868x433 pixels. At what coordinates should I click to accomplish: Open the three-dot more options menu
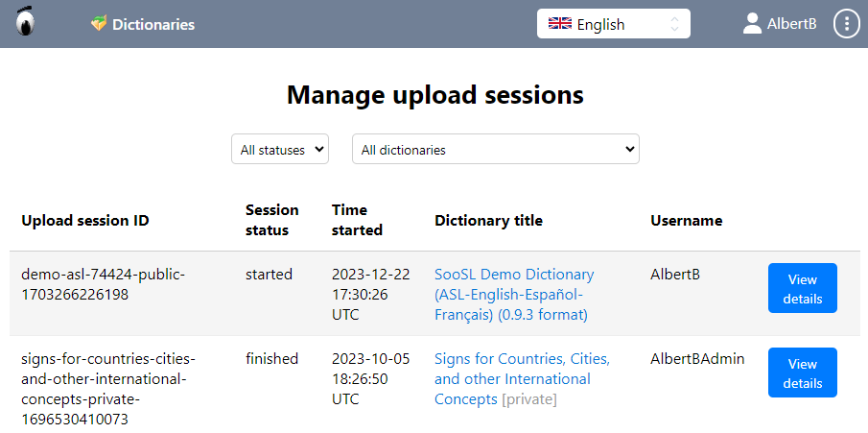tap(846, 24)
